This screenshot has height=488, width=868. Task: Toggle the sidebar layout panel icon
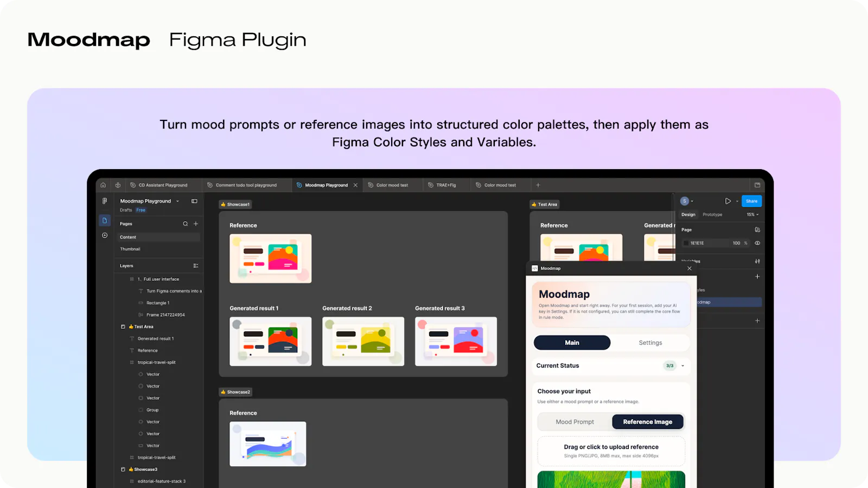click(194, 201)
